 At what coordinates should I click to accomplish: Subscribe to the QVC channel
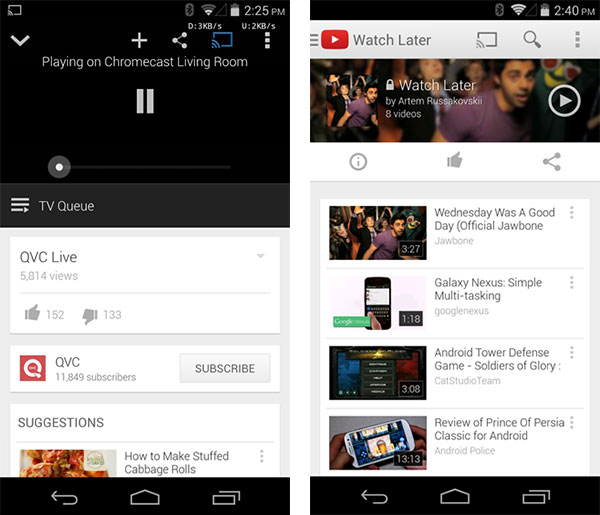click(x=225, y=368)
